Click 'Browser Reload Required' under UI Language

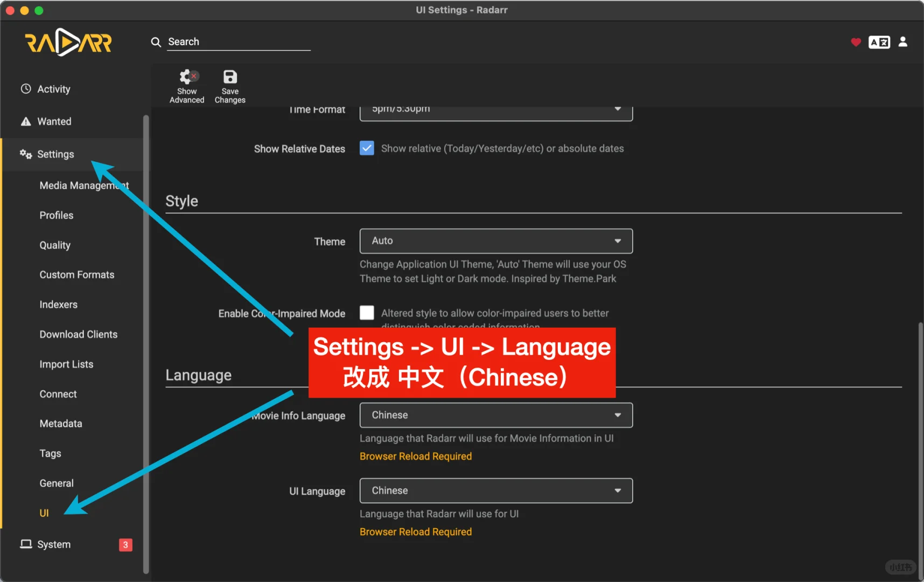coord(416,532)
